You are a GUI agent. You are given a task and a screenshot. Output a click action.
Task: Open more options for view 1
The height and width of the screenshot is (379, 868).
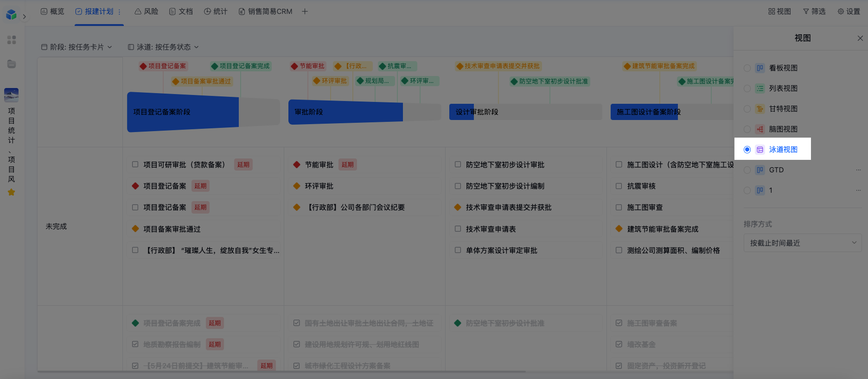click(858, 190)
